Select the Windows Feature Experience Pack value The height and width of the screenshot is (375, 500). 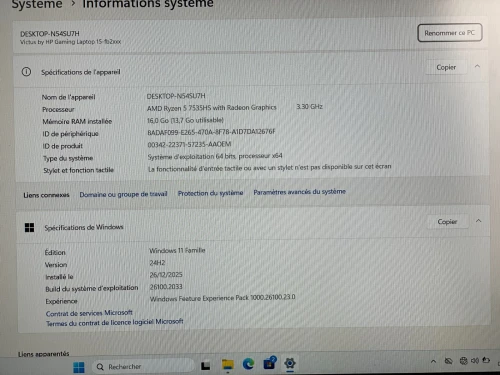(x=223, y=298)
